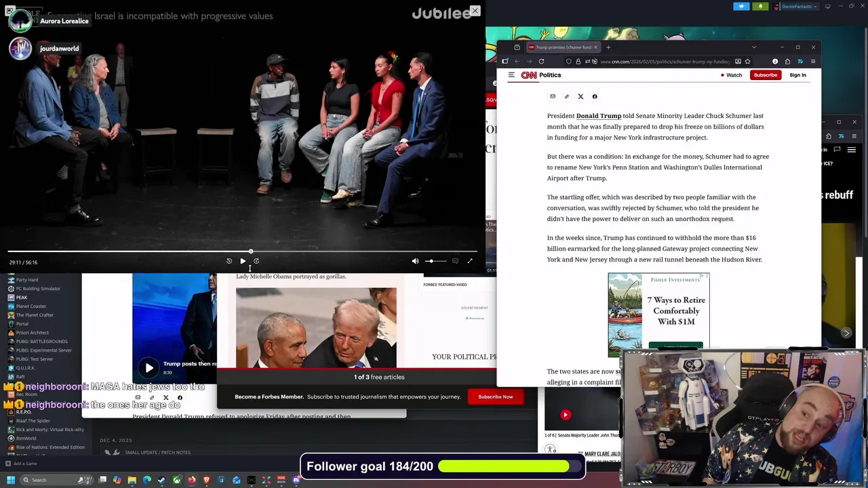Go back in the CNN browser window
This screenshot has height=488, width=868.
517,62
